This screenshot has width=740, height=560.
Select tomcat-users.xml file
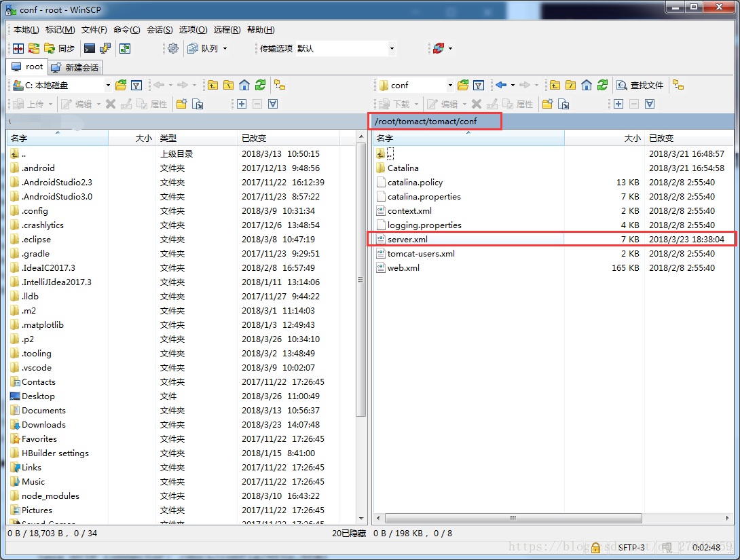552,254
